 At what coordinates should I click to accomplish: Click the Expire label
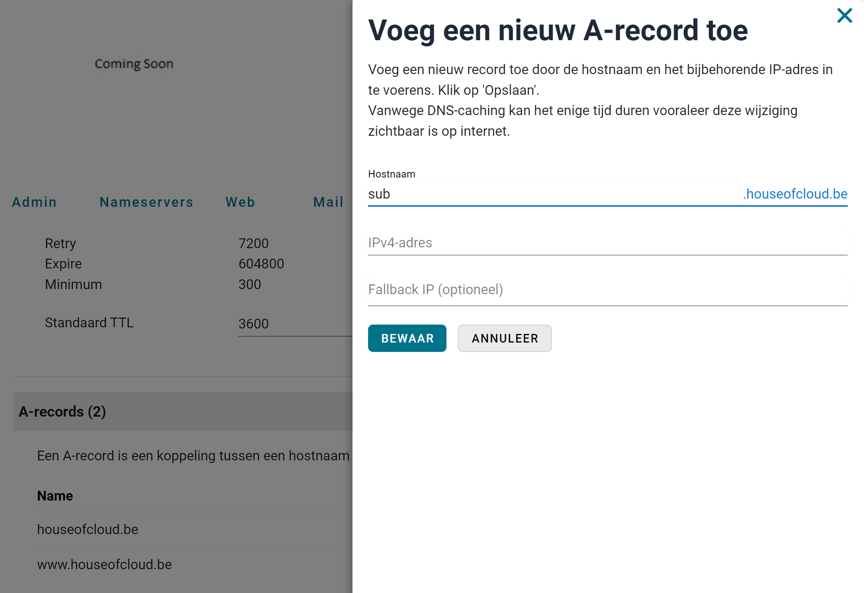point(63,264)
